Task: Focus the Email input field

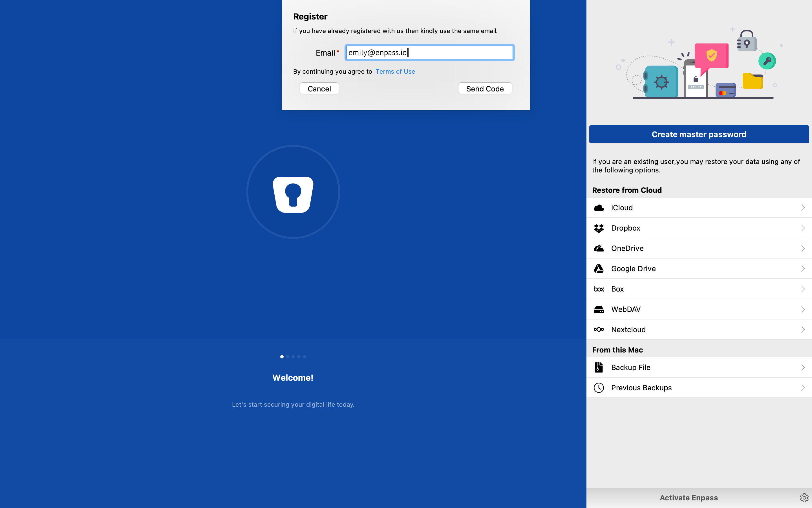Action: (429, 52)
